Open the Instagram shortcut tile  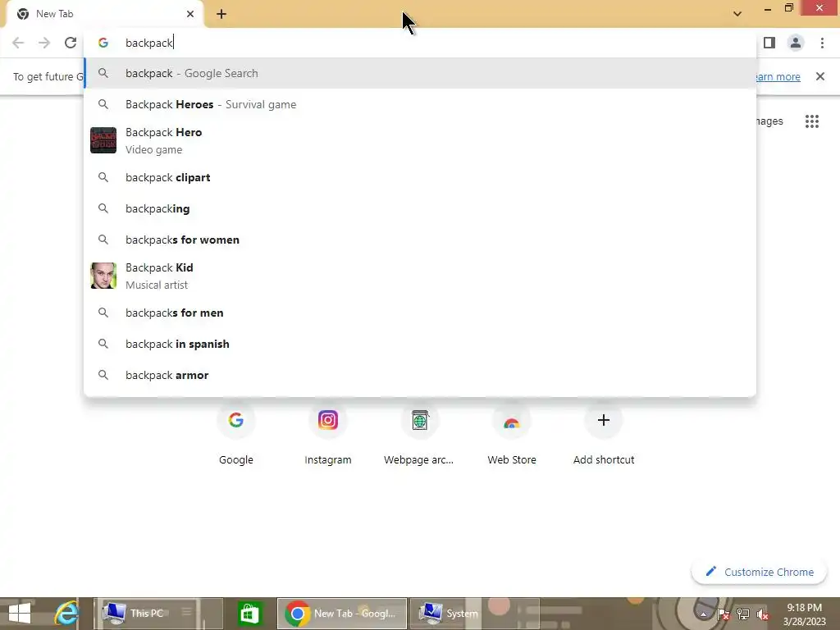tap(328, 435)
